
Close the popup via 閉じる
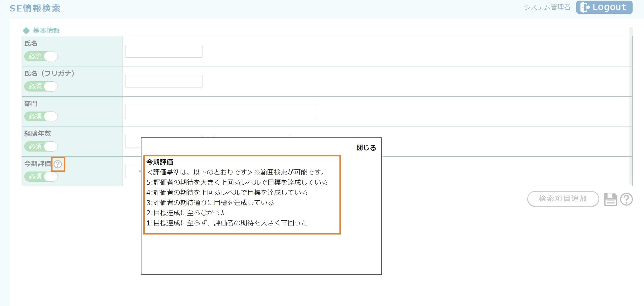pos(366,148)
